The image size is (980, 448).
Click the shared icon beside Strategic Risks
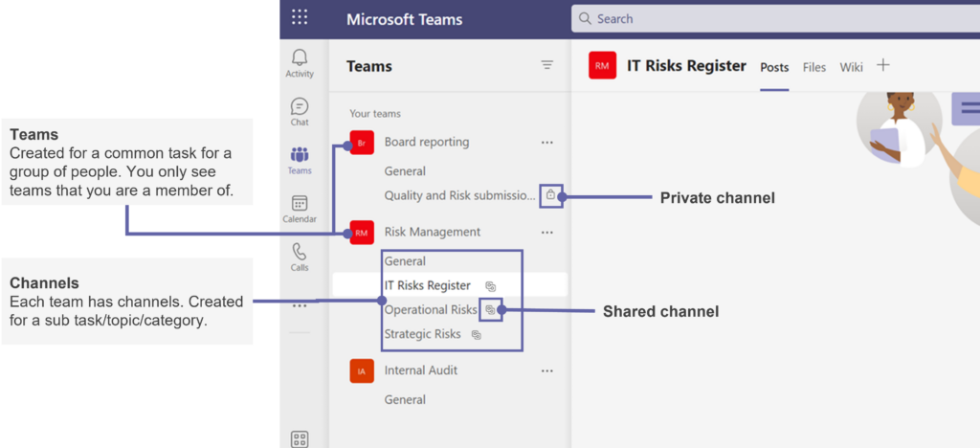tap(477, 334)
